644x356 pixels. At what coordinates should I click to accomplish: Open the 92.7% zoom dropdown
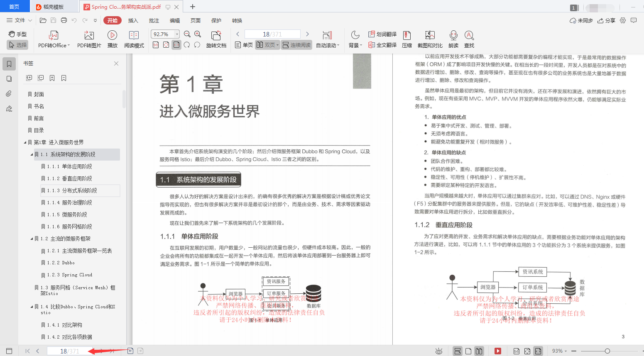click(177, 34)
